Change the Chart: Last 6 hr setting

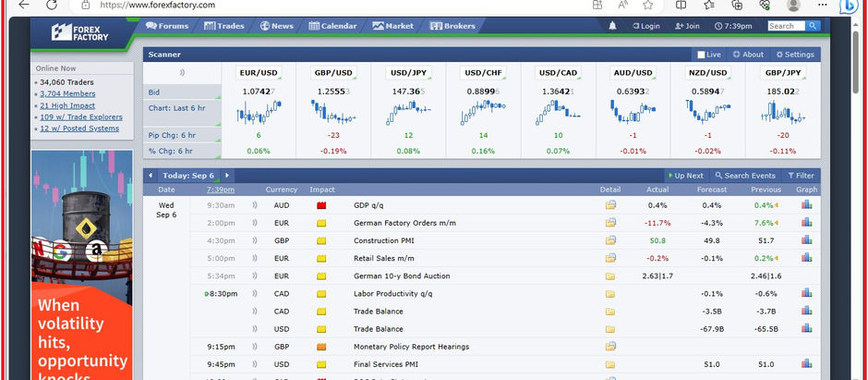pos(182,114)
